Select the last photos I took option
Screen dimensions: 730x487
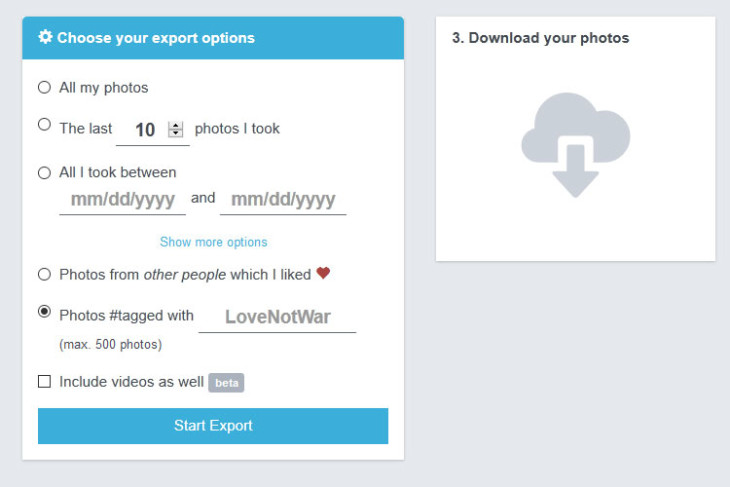(44, 124)
